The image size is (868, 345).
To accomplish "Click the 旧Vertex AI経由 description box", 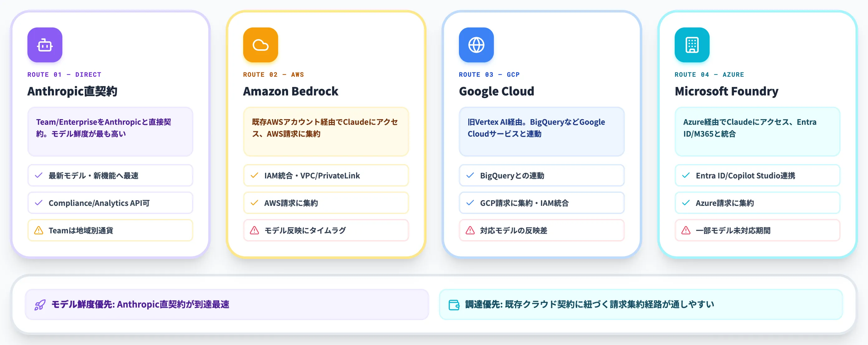I will 542,132.
